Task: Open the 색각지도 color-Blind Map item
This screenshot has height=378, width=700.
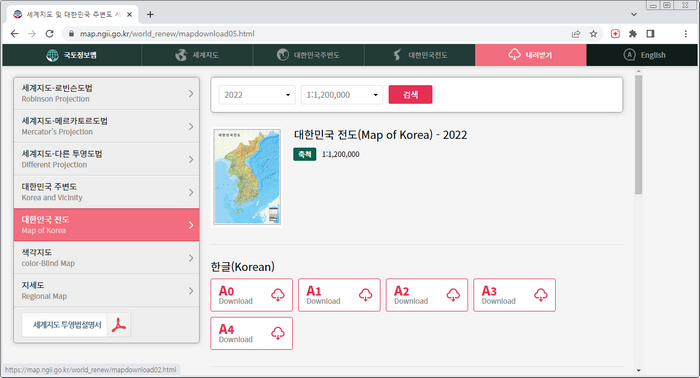Action: [106, 258]
